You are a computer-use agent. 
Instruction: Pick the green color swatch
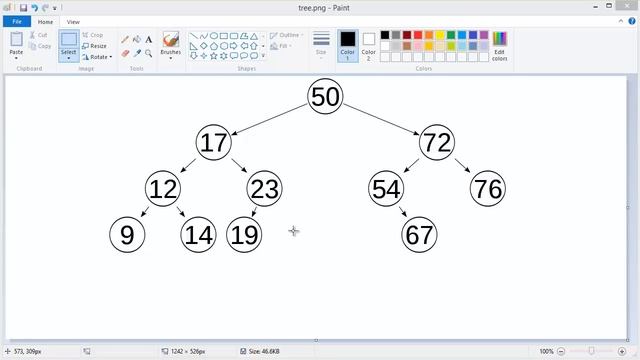pyautogui.click(x=451, y=35)
